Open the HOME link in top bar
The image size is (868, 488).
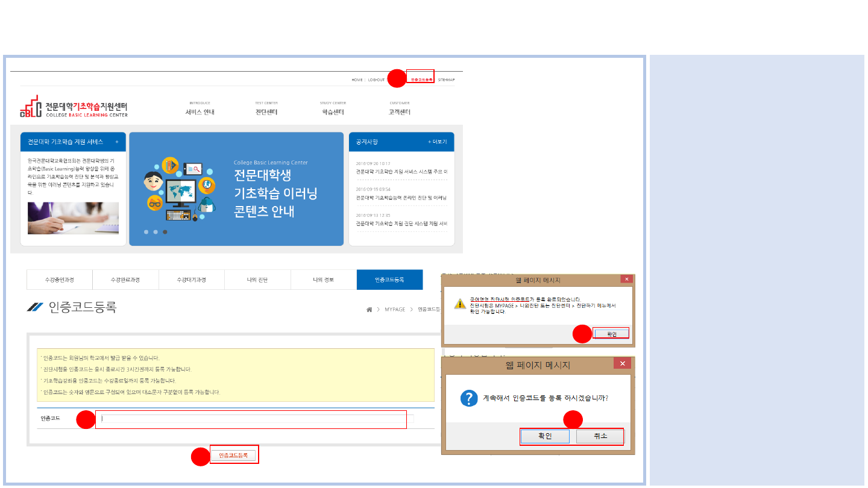click(357, 80)
